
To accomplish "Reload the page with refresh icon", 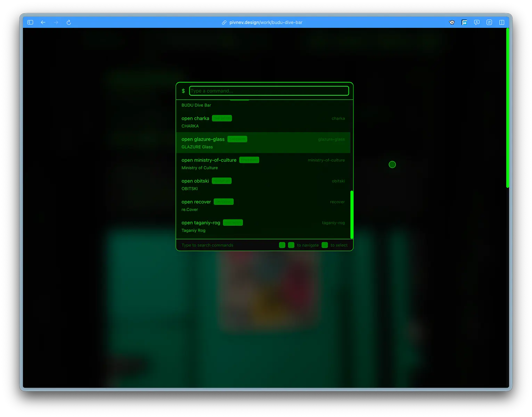I will [69, 22].
